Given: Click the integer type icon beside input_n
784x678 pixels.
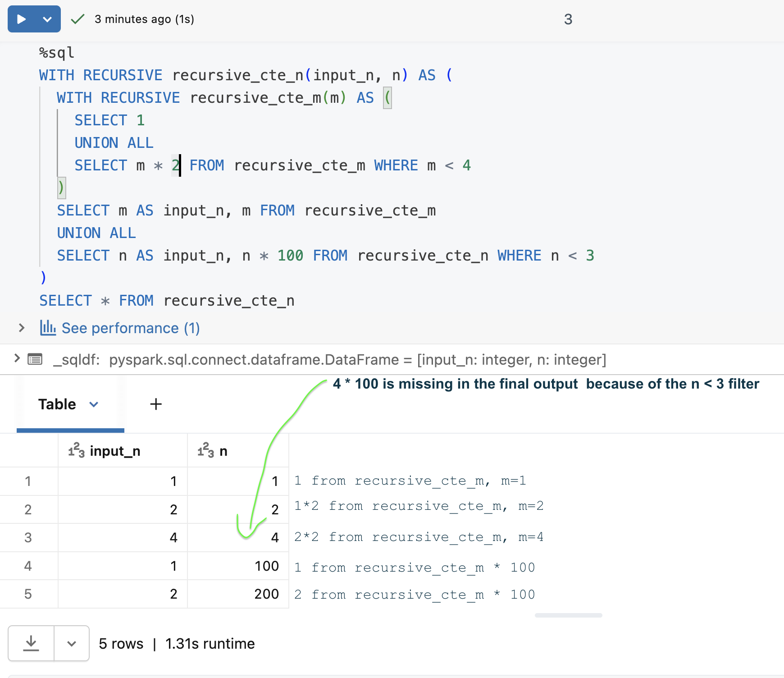Looking at the screenshot, I should tap(76, 450).
